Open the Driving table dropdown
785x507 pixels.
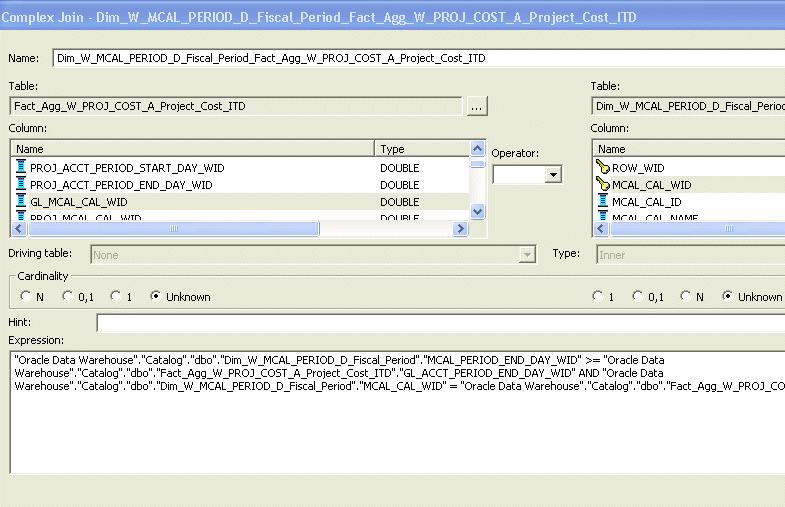(527, 255)
